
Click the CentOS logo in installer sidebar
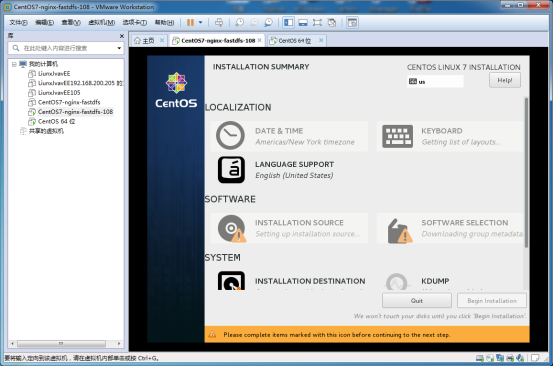tap(176, 90)
